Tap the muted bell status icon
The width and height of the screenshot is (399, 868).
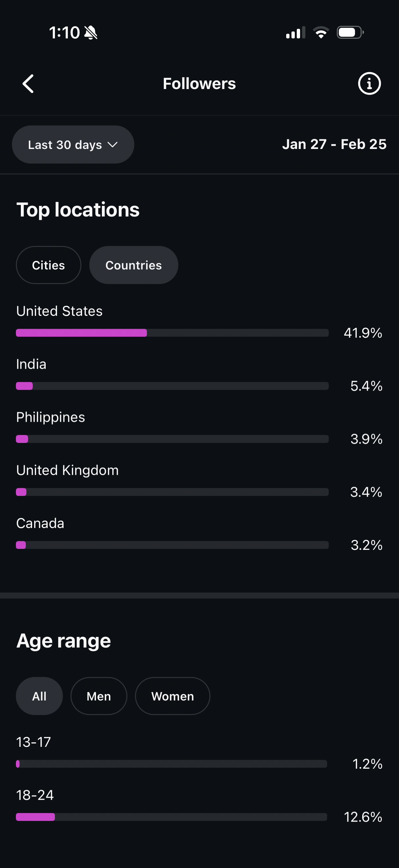tap(91, 33)
